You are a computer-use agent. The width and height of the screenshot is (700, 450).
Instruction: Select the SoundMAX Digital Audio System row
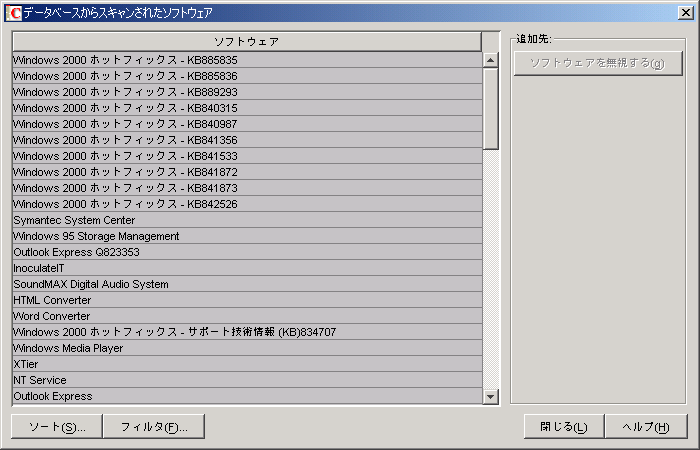[247, 284]
